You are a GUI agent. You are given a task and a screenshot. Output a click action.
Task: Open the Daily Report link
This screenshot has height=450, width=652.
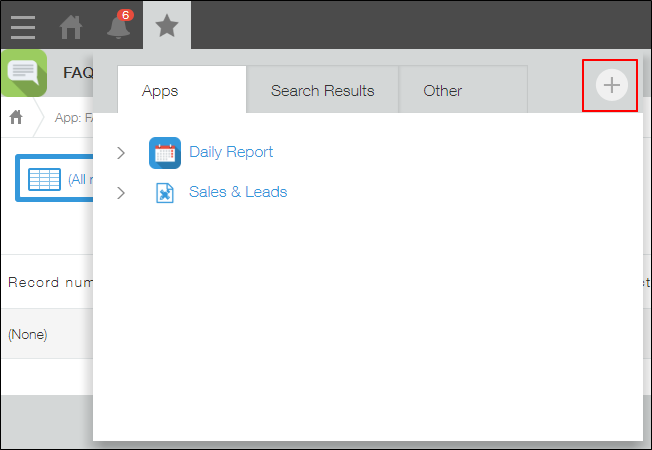point(231,152)
